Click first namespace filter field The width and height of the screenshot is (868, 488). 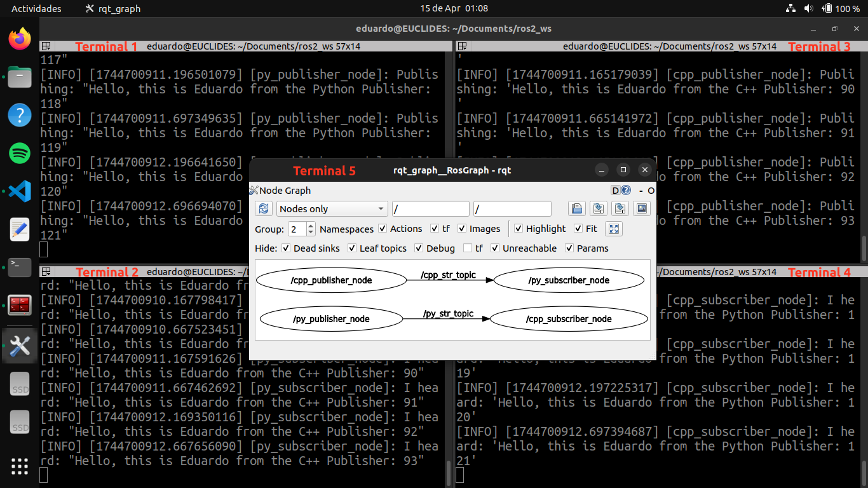pos(431,209)
